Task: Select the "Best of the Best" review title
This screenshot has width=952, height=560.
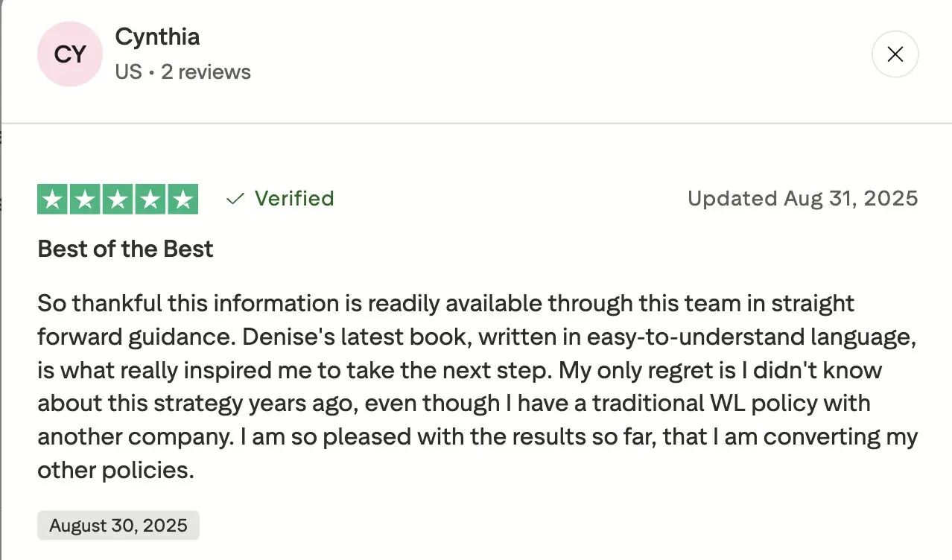Action: tap(125, 249)
